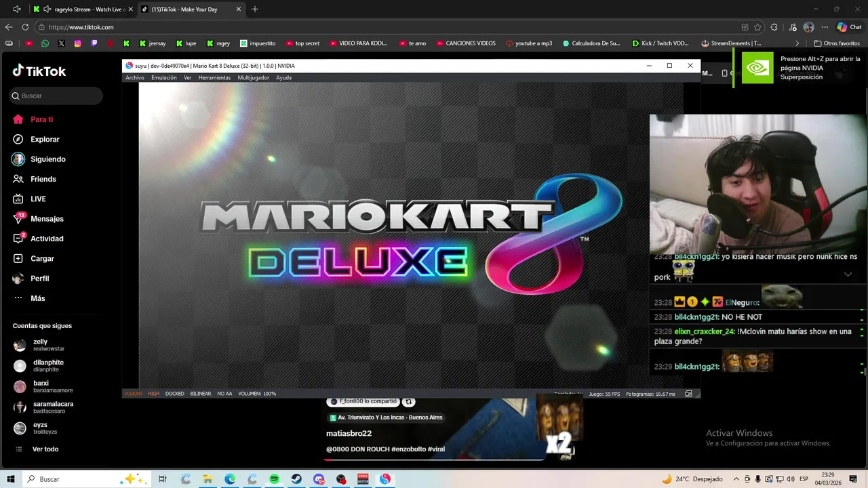This screenshot has width=868, height=488.
Task: Click the multiplayer icon in suyu status bar
Action: (x=688, y=394)
